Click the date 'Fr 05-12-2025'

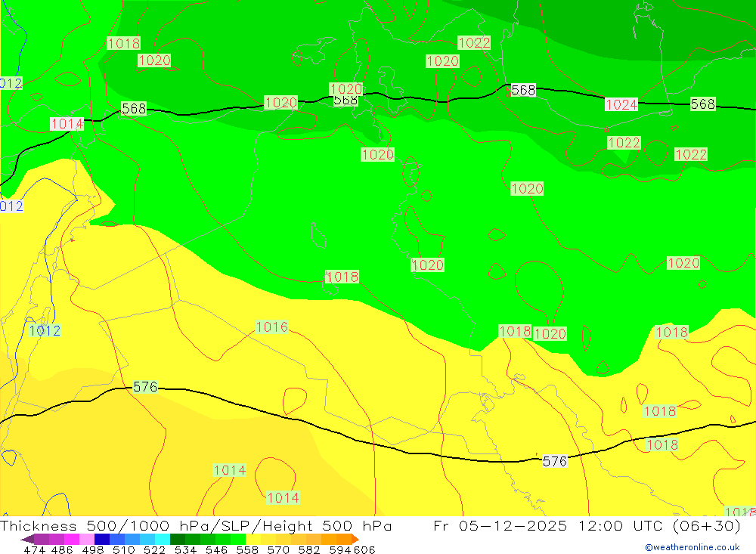500,525
